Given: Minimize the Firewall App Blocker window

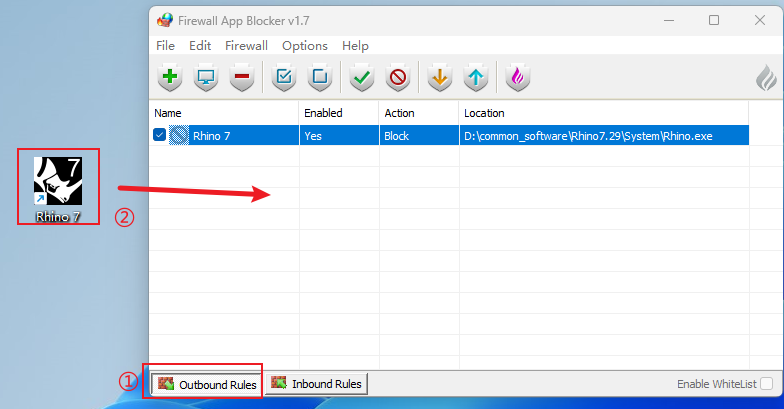Looking at the screenshot, I should (x=669, y=20).
